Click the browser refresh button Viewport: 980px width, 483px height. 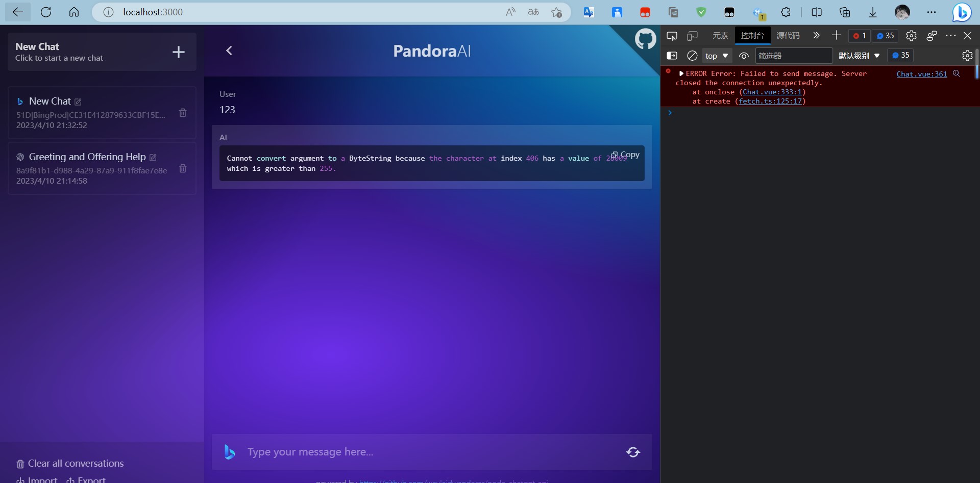(x=46, y=12)
